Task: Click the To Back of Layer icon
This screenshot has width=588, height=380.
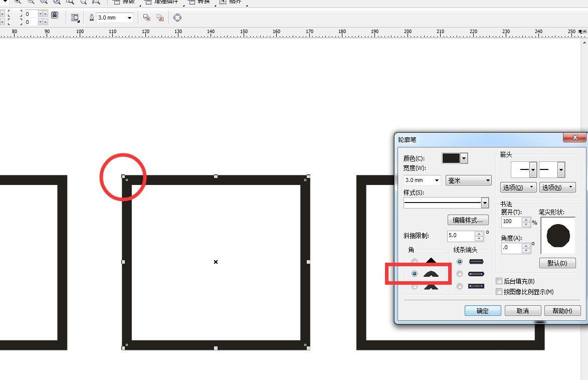Action: (160, 18)
